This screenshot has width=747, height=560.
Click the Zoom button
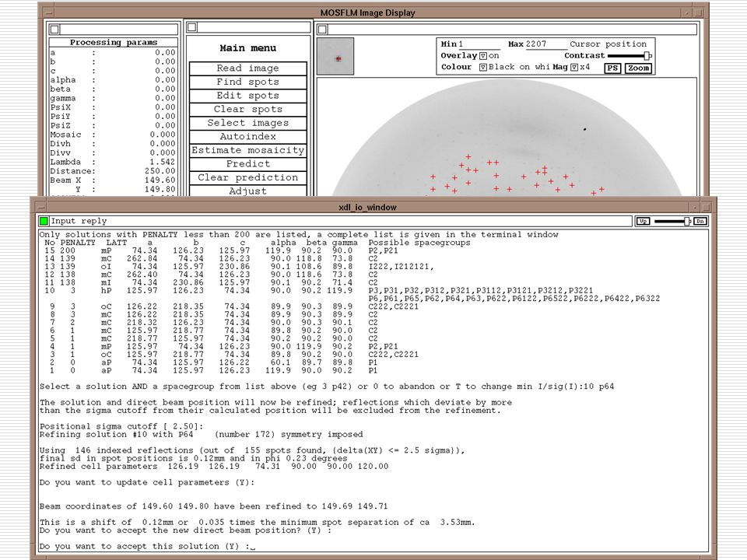click(638, 68)
